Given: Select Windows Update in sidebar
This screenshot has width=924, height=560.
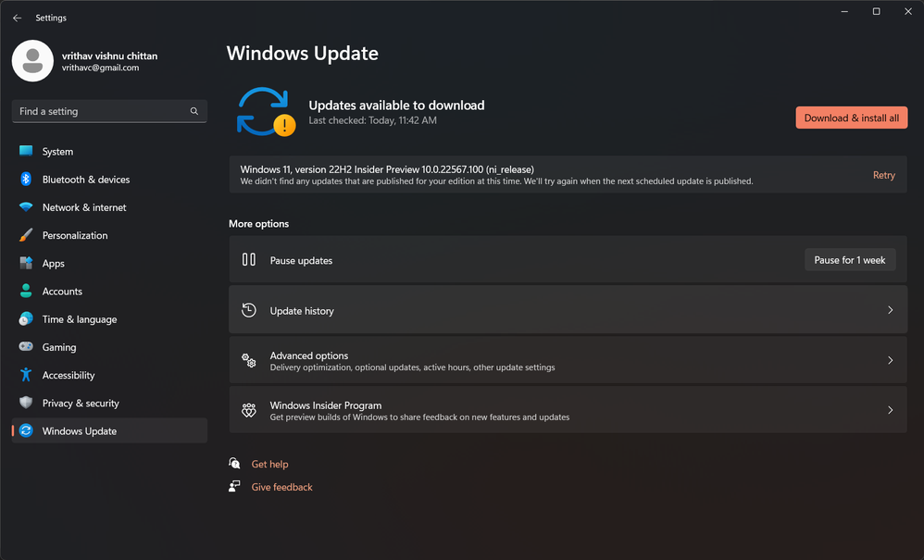Looking at the screenshot, I should (109, 430).
